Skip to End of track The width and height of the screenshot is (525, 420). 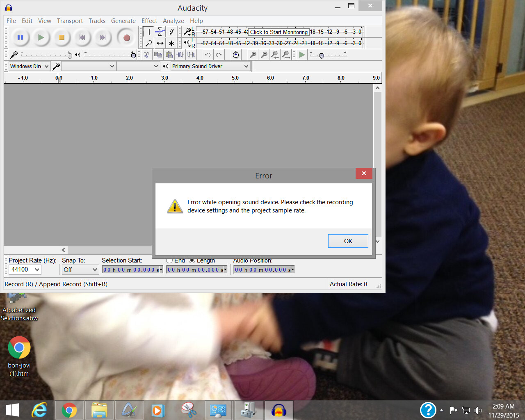(103, 38)
